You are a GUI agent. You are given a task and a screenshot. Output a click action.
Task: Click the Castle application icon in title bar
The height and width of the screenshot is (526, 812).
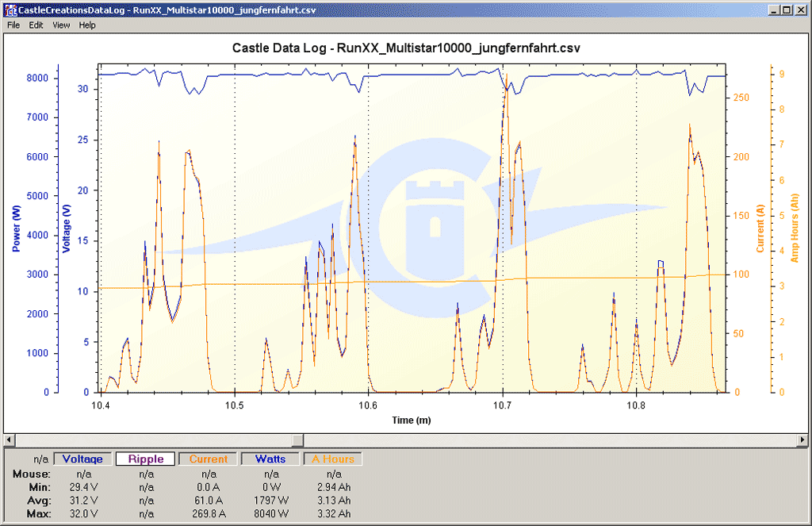[x=10, y=10]
